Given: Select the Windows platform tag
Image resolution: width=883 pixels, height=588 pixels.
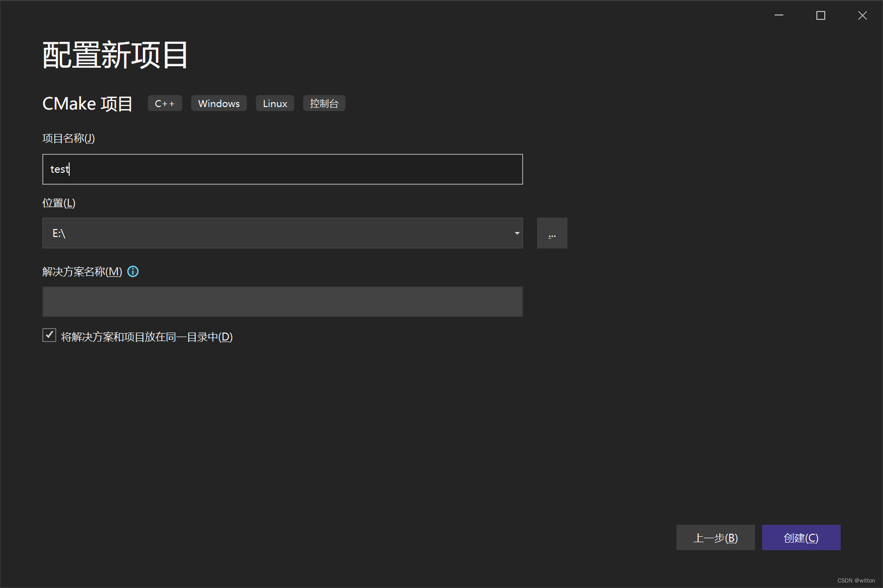Looking at the screenshot, I should click(219, 103).
